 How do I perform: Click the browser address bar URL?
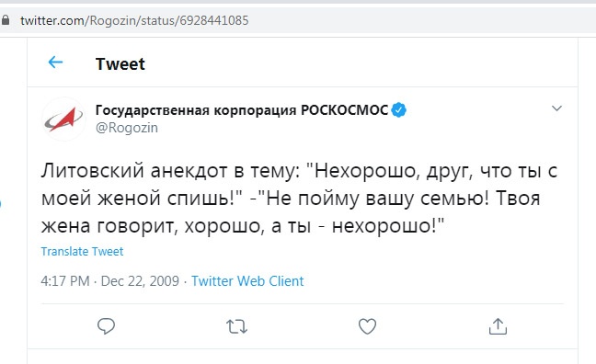tap(134, 20)
